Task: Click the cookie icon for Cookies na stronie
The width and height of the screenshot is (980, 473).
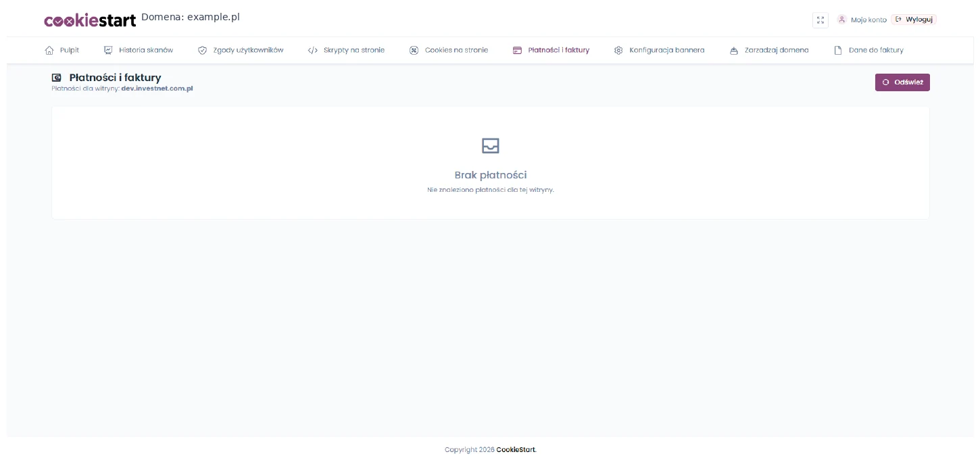Action: 414,50
